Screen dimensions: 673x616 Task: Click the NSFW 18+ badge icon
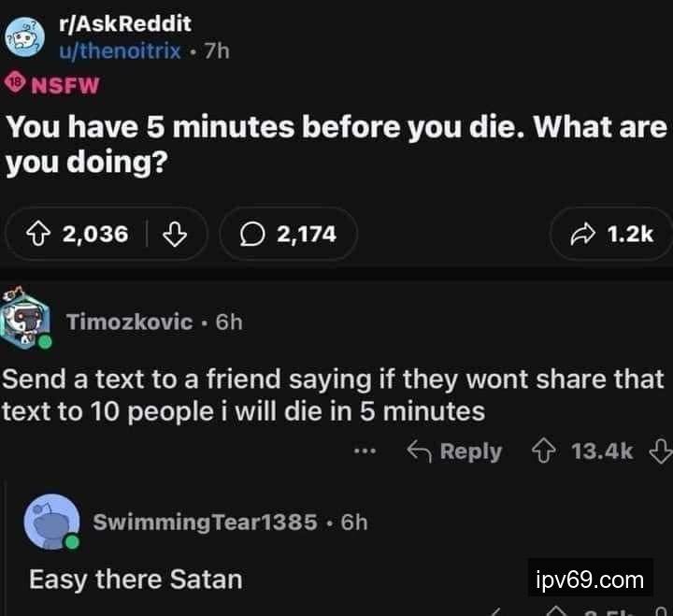tap(16, 85)
